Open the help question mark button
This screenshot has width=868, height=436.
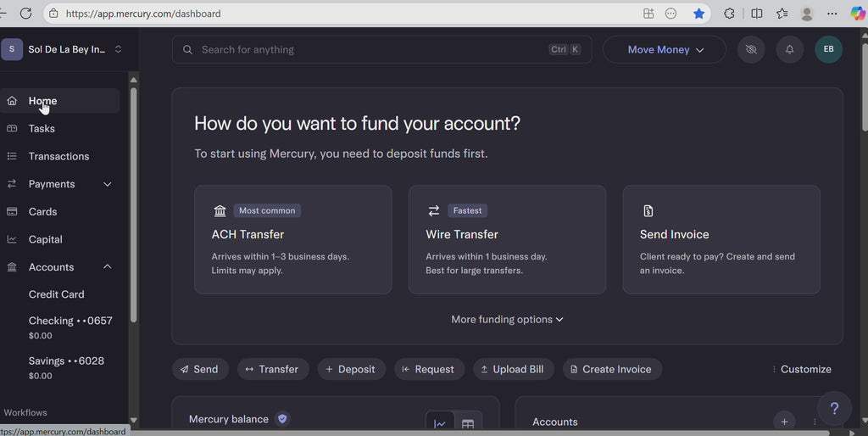[834, 408]
